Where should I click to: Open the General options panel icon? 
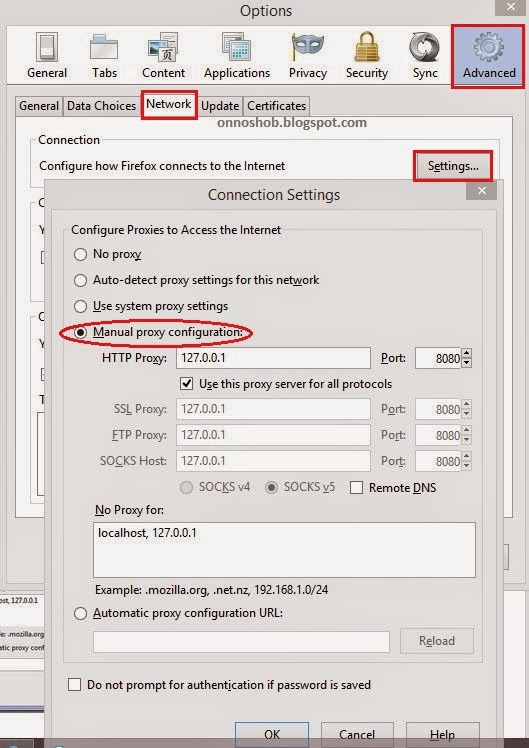click(47, 55)
